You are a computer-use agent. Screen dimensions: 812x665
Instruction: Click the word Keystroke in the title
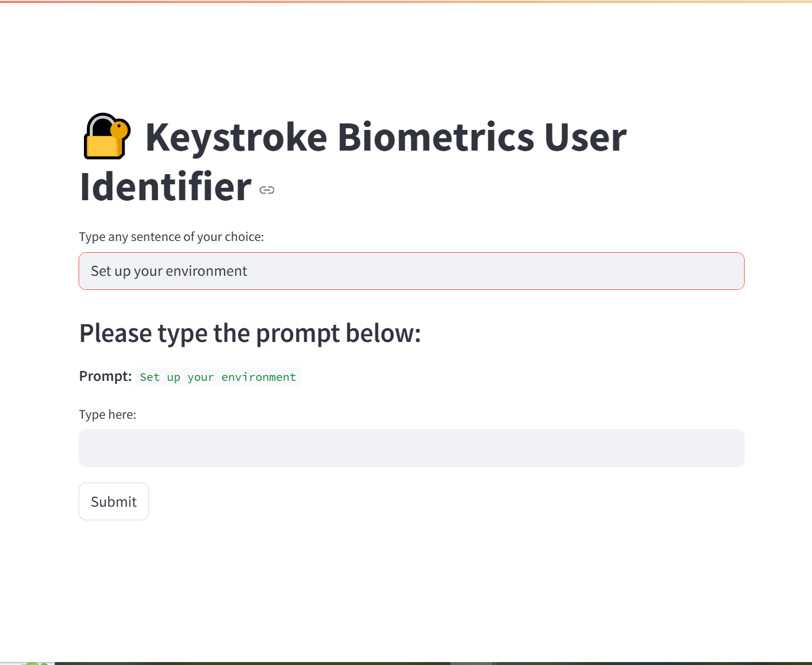point(236,138)
